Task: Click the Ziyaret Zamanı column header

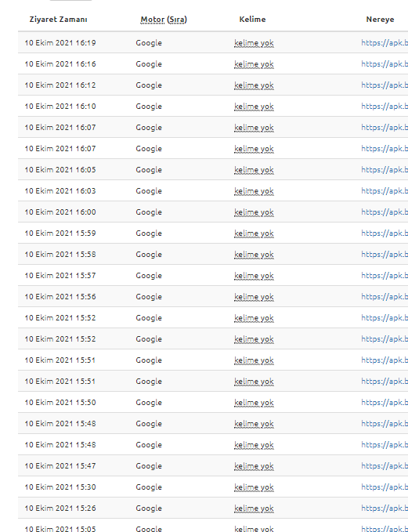Action: (58, 20)
